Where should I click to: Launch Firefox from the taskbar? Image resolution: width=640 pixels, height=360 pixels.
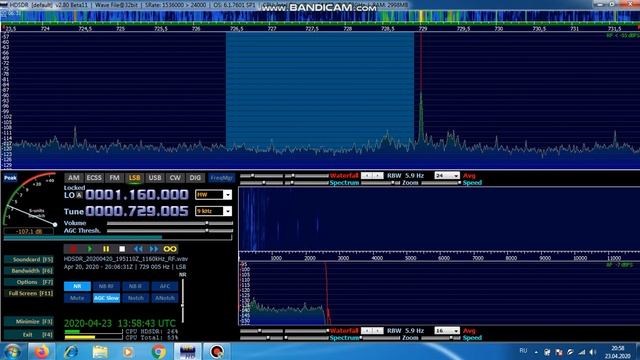[41, 351]
